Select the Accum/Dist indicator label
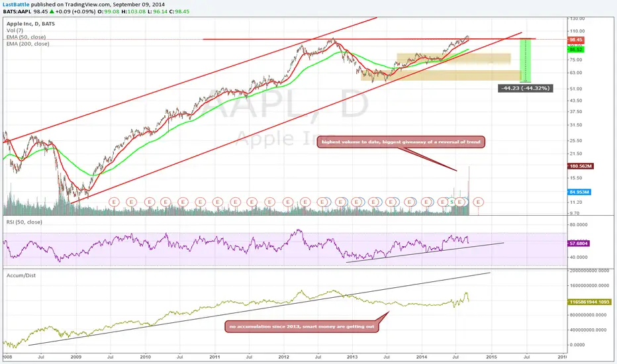The height and width of the screenshot is (364, 617). pos(21,275)
